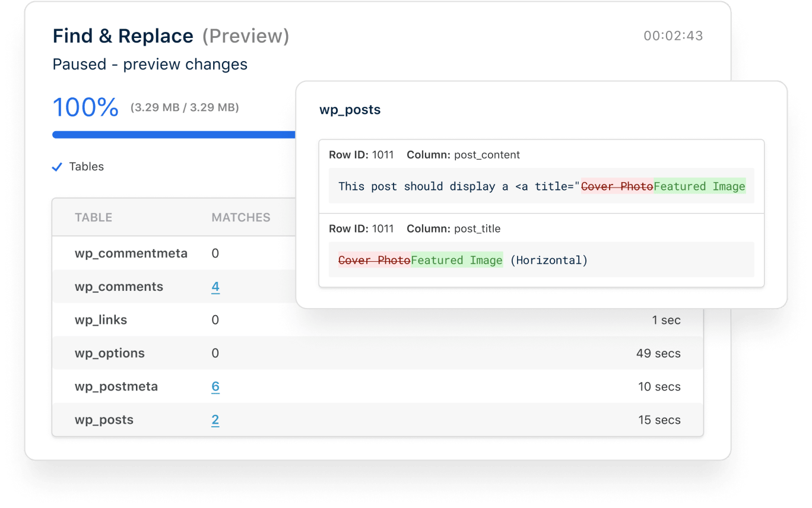The width and height of the screenshot is (812, 508).
Task: Click the wp_comments table name
Action: pos(119,287)
